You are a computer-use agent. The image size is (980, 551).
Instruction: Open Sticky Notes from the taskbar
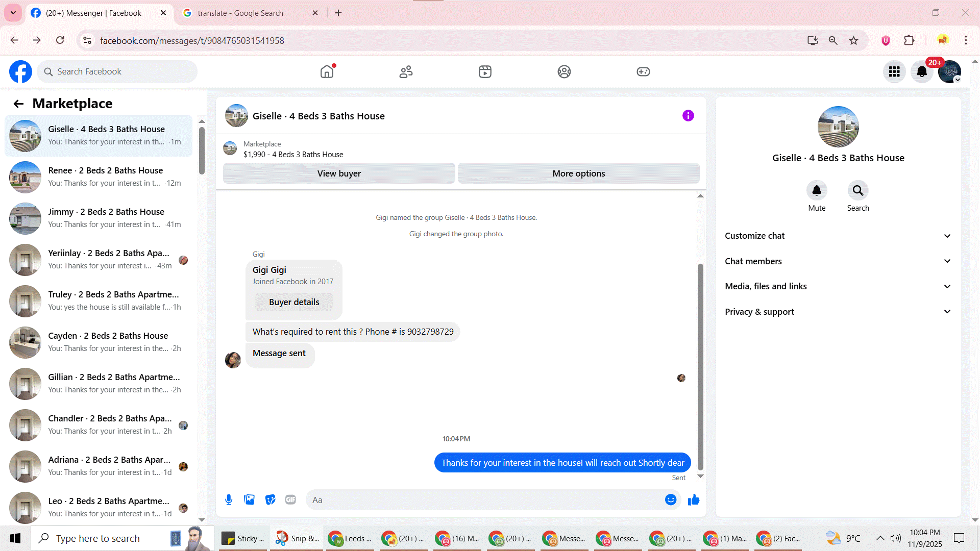click(x=243, y=538)
